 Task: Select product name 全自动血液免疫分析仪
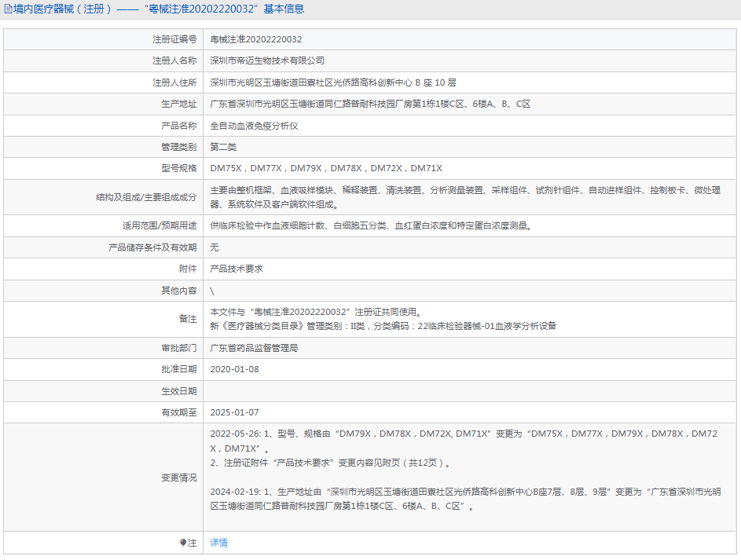(254, 126)
